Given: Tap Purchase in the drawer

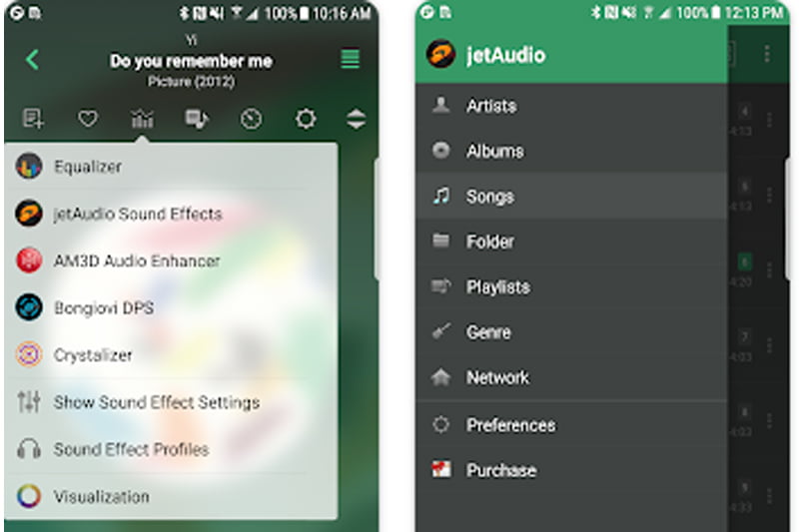Looking at the screenshot, I should tap(571, 470).
